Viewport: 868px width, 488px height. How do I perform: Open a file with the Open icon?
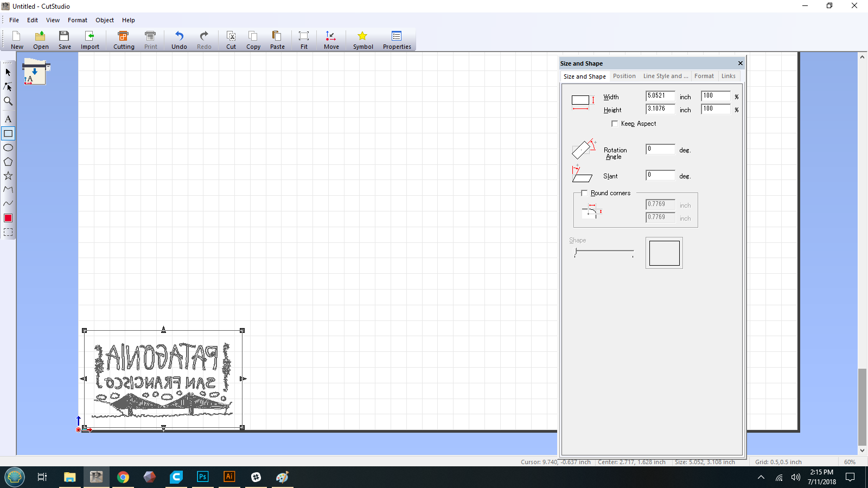41,40
